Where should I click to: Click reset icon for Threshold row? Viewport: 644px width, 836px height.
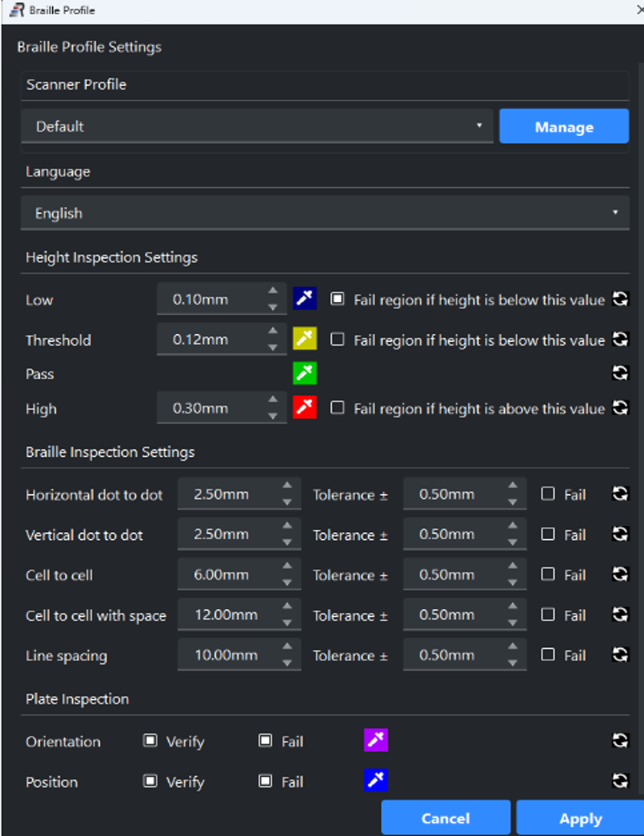(620, 339)
